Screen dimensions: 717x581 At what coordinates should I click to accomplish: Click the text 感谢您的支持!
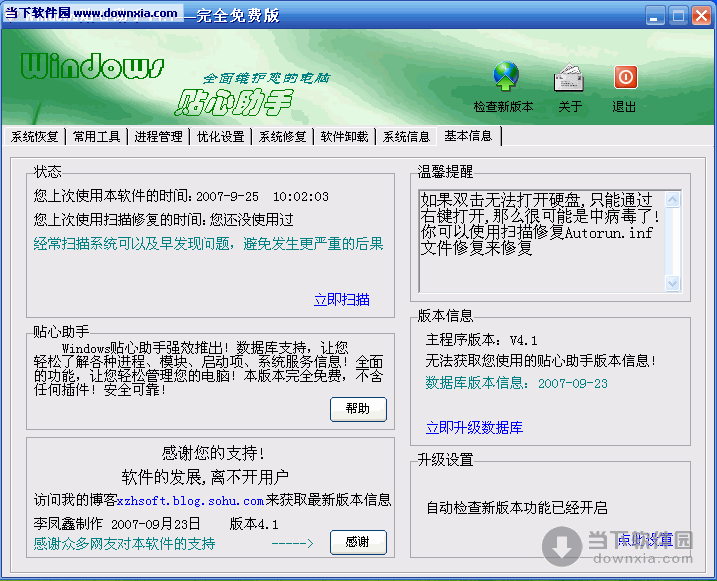coord(213,453)
